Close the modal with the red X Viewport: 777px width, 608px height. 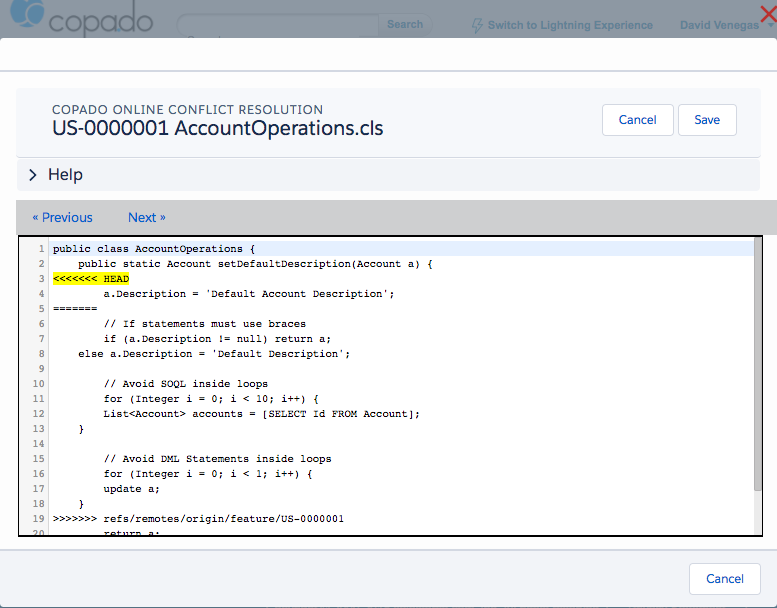coord(768,14)
